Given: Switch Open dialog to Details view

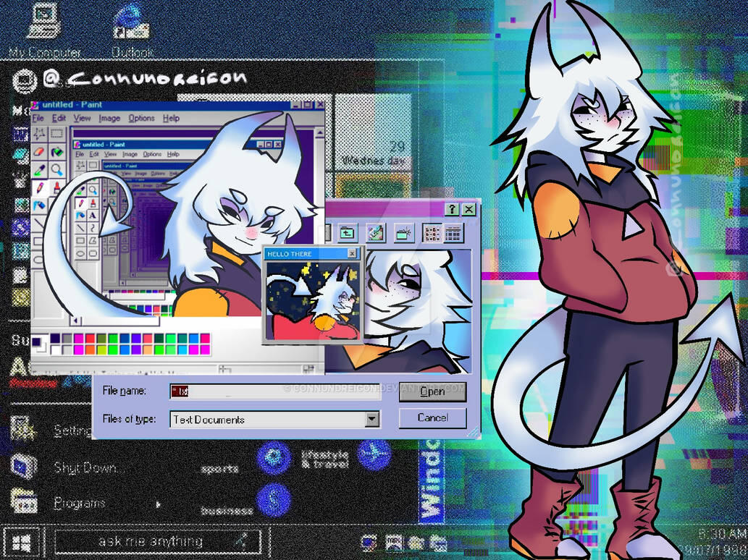Looking at the screenshot, I should tap(453, 232).
